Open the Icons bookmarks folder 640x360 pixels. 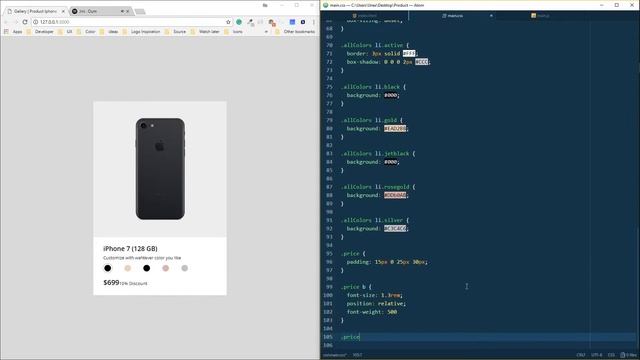click(233, 31)
